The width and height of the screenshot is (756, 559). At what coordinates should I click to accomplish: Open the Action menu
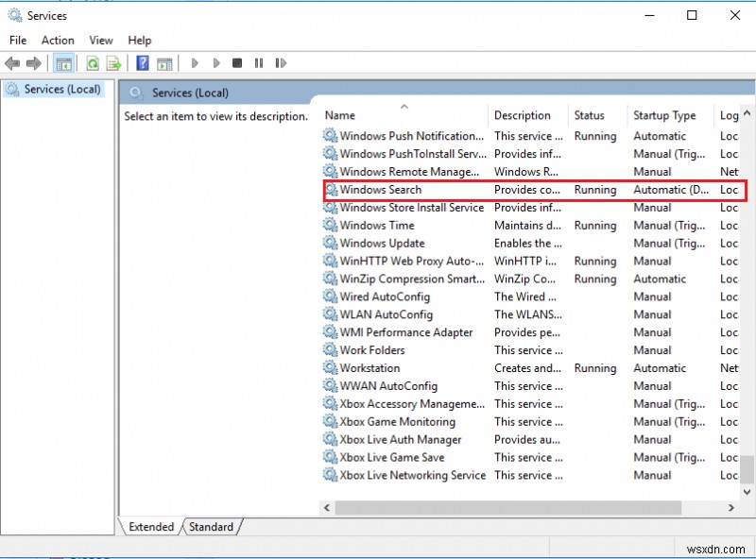click(58, 40)
